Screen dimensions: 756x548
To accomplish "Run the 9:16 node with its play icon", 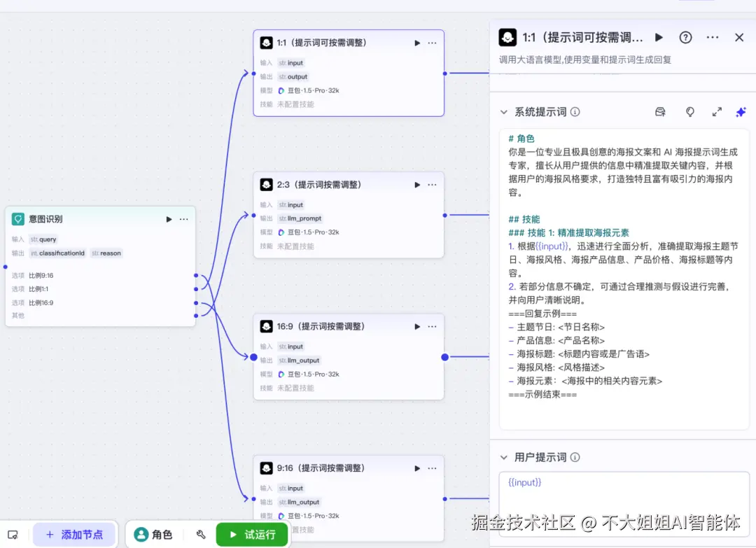I will click(417, 468).
